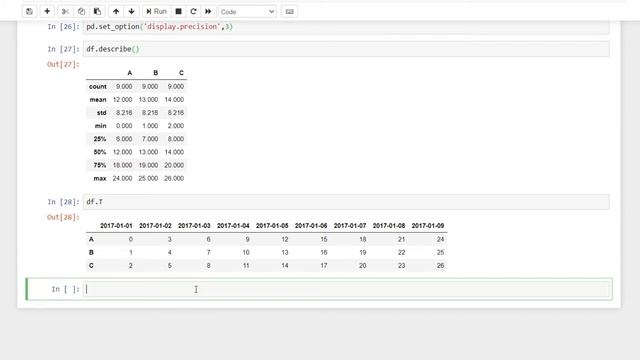
Task: Cut selected cells with the scissors icon
Action: coord(65,11)
